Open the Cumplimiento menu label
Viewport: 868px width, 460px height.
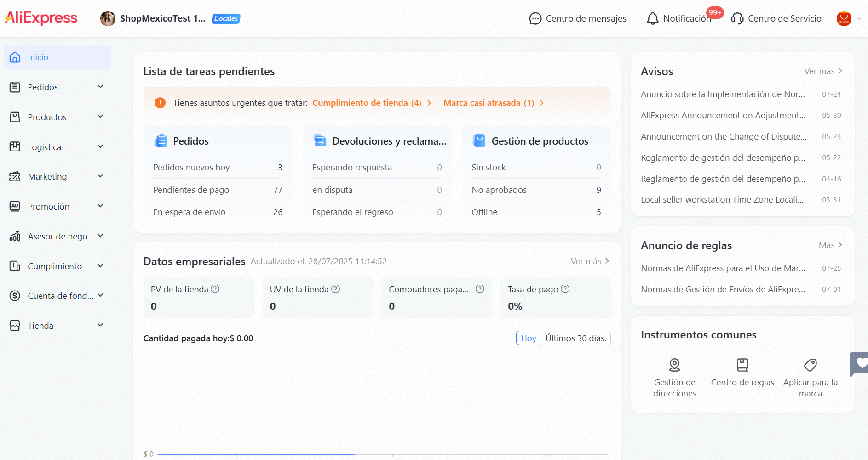pos(55,266)
